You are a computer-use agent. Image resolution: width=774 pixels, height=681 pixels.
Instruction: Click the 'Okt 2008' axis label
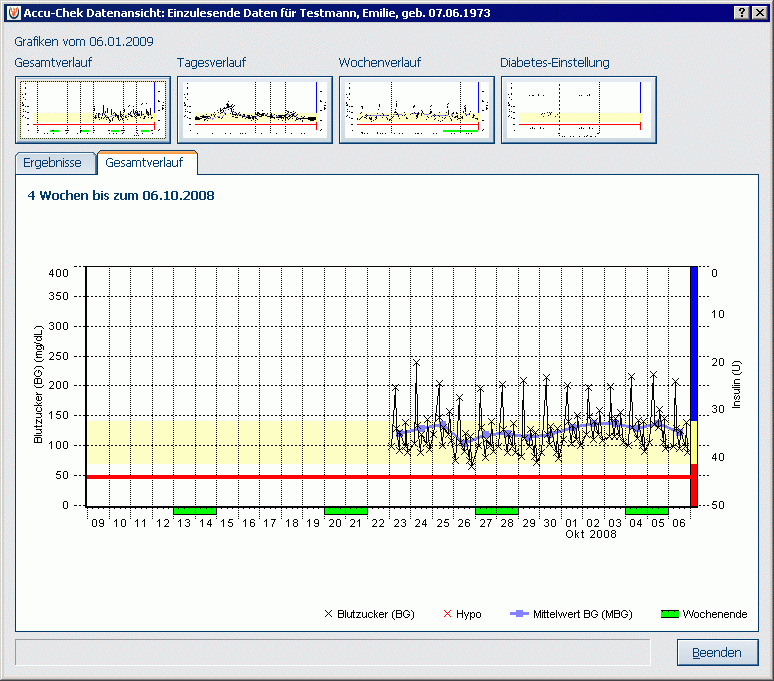coord(591,534)
